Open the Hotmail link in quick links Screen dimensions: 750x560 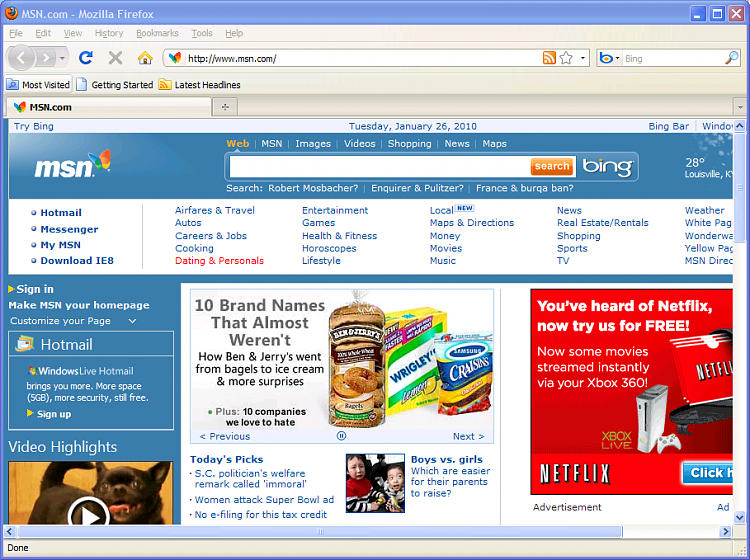point(61,212)
